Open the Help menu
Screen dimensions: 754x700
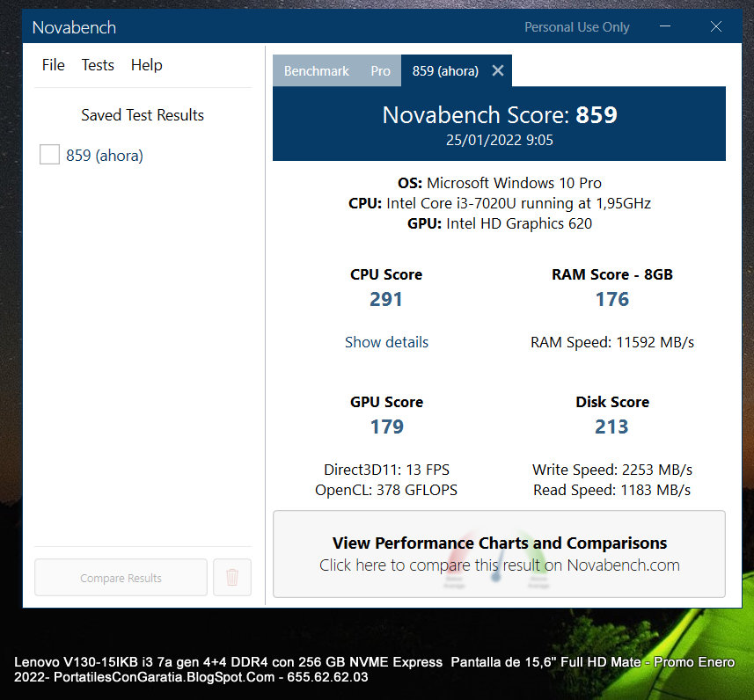[x=147, y=65]
